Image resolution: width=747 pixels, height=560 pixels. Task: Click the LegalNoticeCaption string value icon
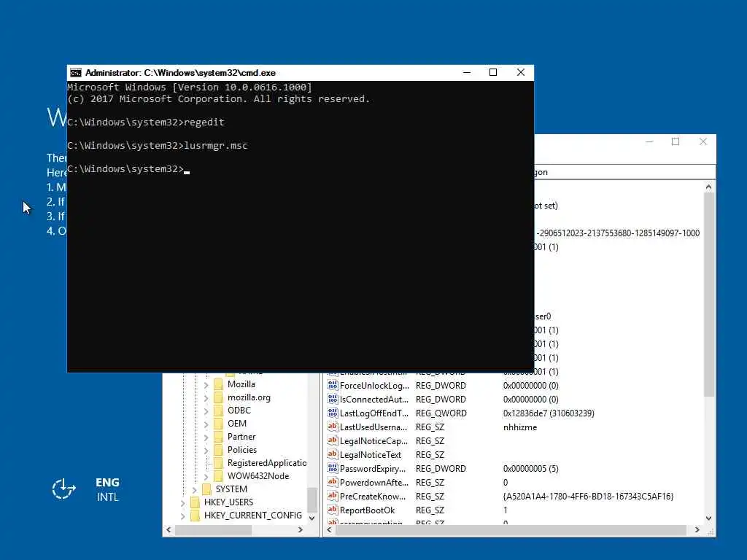pyautogui.click(x=333, y=440)
